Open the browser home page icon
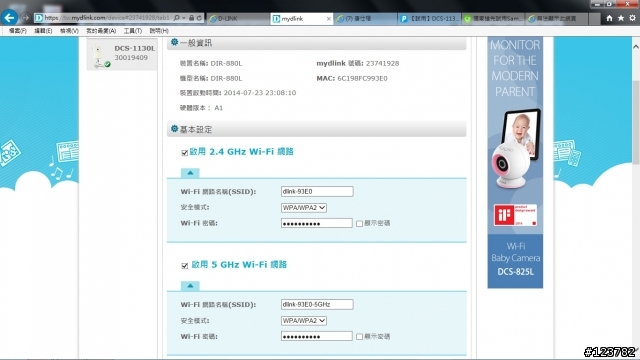Image resolution: width=640 pixels, height=360 pixels. [609, 18]
